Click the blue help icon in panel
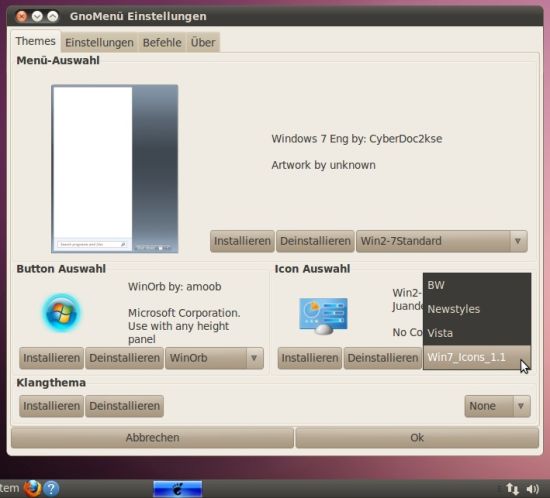 pyautogui.click(x=51, y=488)
